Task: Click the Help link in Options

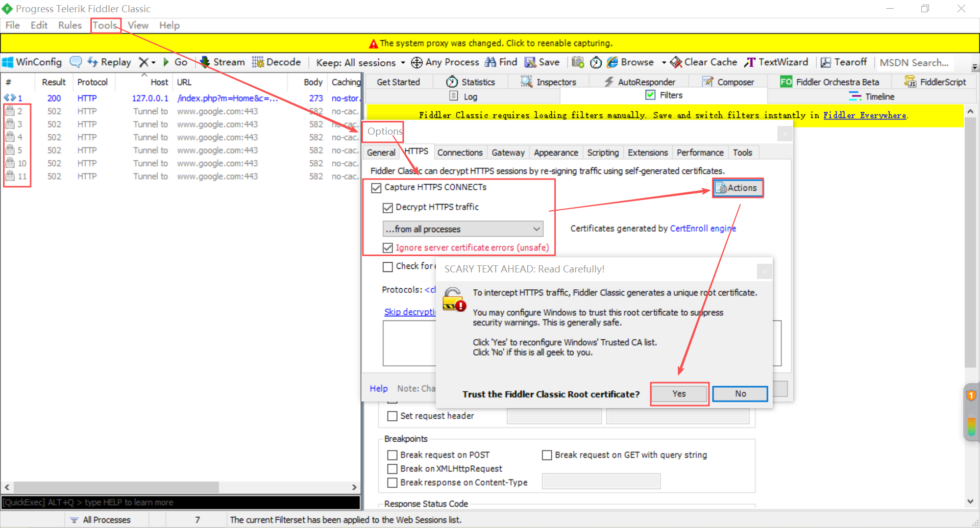Action: [379, 389]
